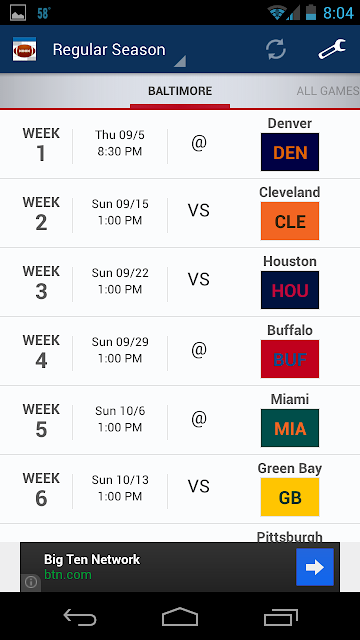
Task: Tap the Android back navigation button
Action: pos(80,616)
